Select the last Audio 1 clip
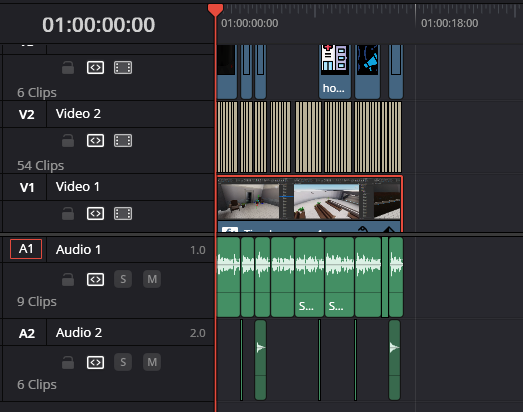523x412 pixels. (396, 277)
